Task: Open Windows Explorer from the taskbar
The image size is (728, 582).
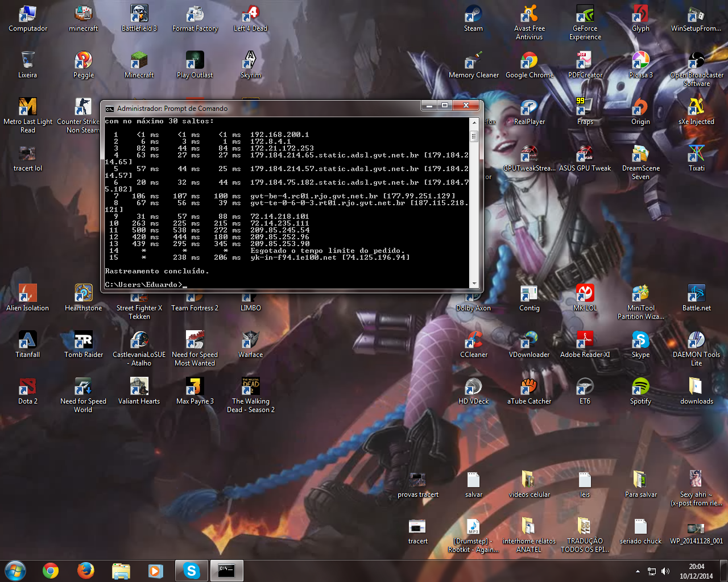Action: pyautogui.click(x=121, y=571)
